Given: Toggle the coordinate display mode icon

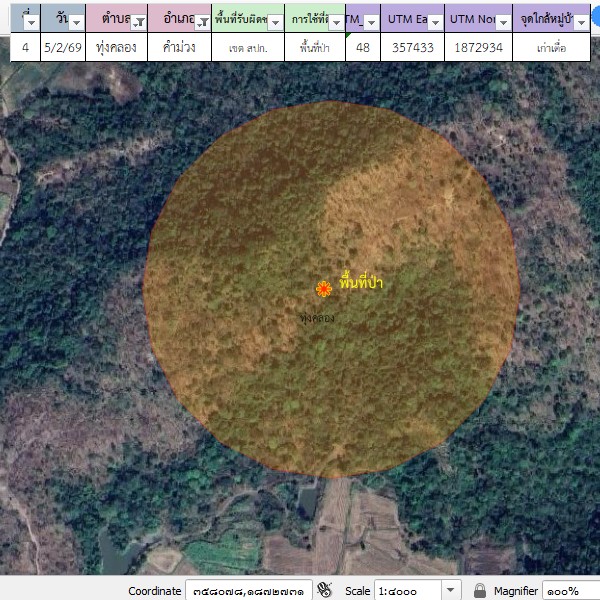Looking at the screenshot, I should tap(324, 590).
